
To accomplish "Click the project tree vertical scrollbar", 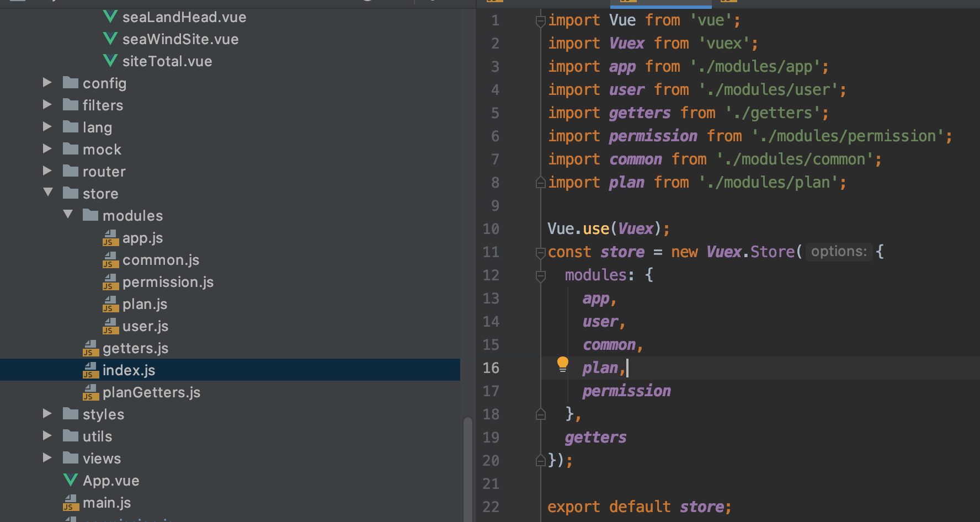I will (468, 469).
